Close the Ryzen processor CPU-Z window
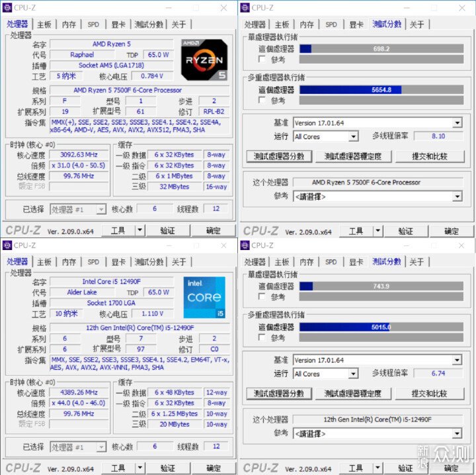 coord(223,8)
